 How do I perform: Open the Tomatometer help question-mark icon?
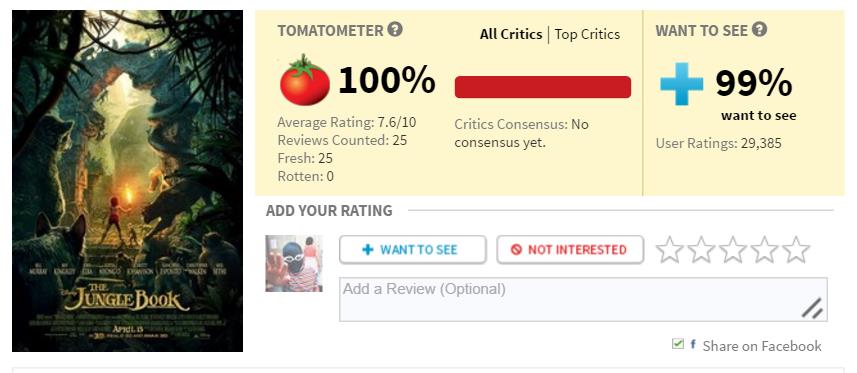coord(395,30)
